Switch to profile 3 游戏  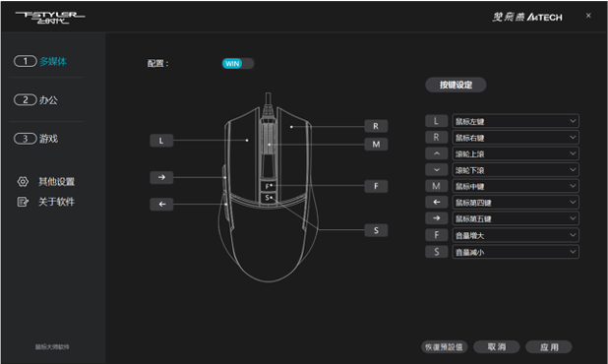click(35, 139)
